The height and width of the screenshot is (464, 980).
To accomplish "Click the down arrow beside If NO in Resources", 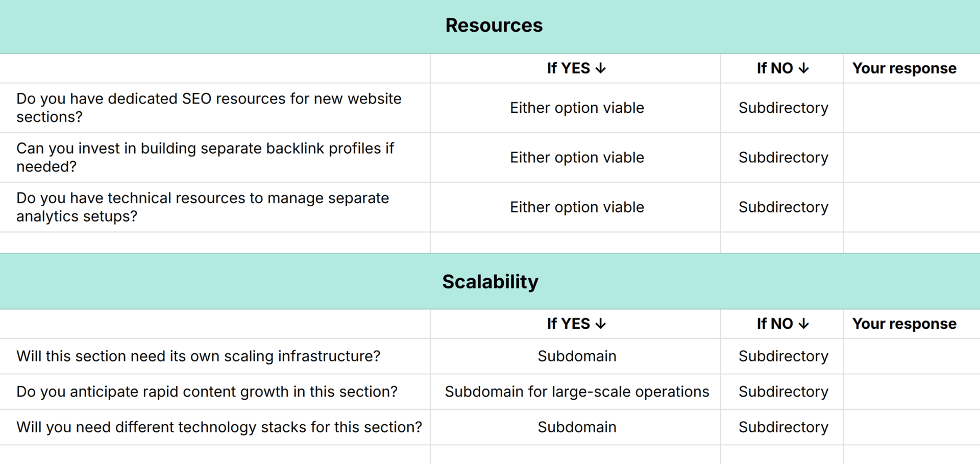I will (x=804, y=68).
